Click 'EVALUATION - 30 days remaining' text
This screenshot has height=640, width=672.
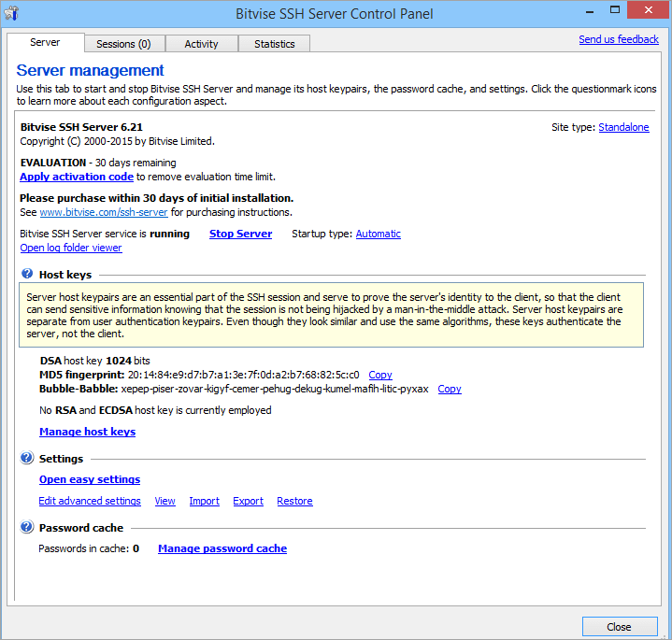(x=98, y=163)
